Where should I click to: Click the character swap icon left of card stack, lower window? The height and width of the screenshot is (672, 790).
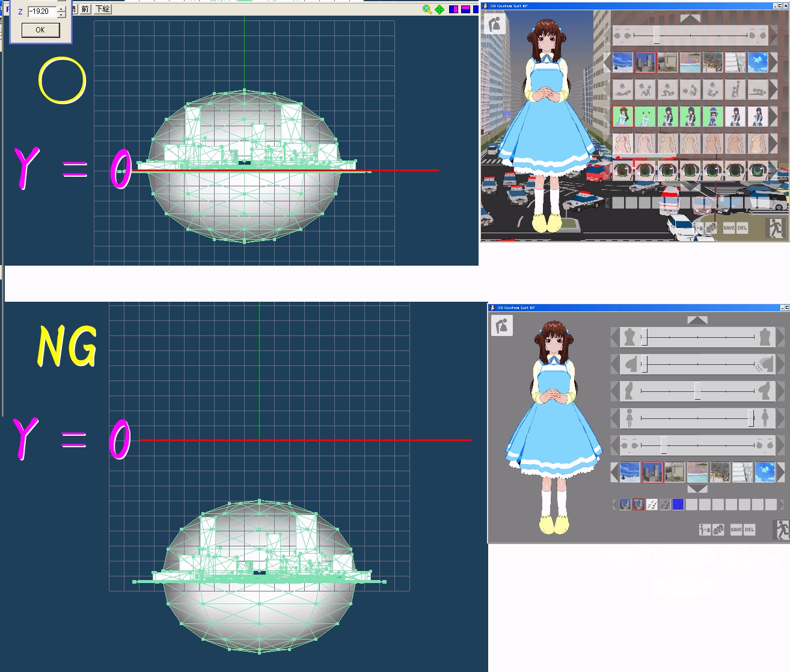click(704, 530)
